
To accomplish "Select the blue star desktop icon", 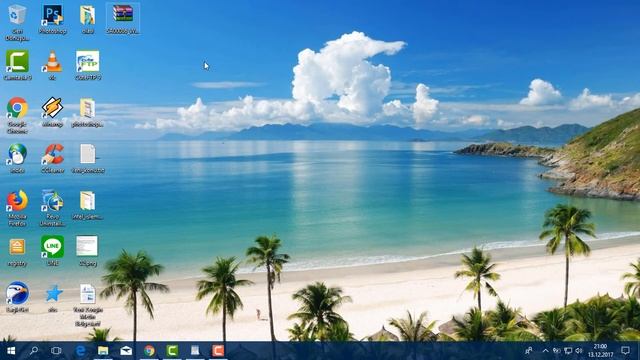I will (53, 298).
